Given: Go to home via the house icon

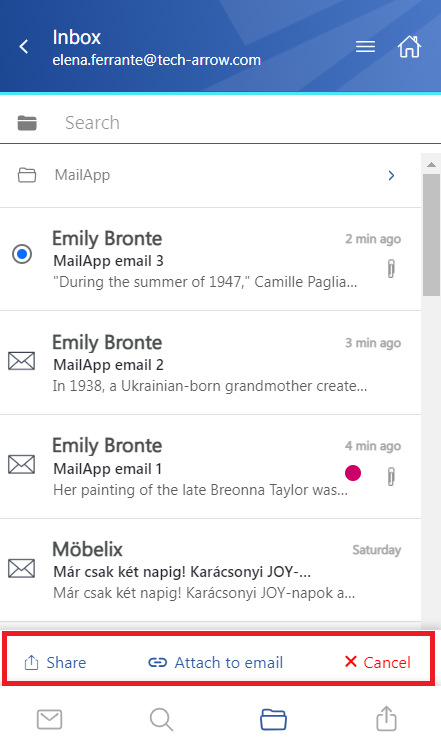Looking at the screenshot, I should [x=409, y=46].
